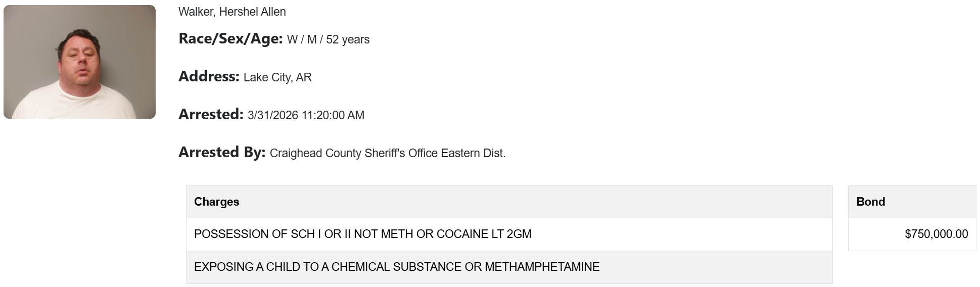Select the Address label
Viewport: 980px width, 287px height.
point(209,77)
